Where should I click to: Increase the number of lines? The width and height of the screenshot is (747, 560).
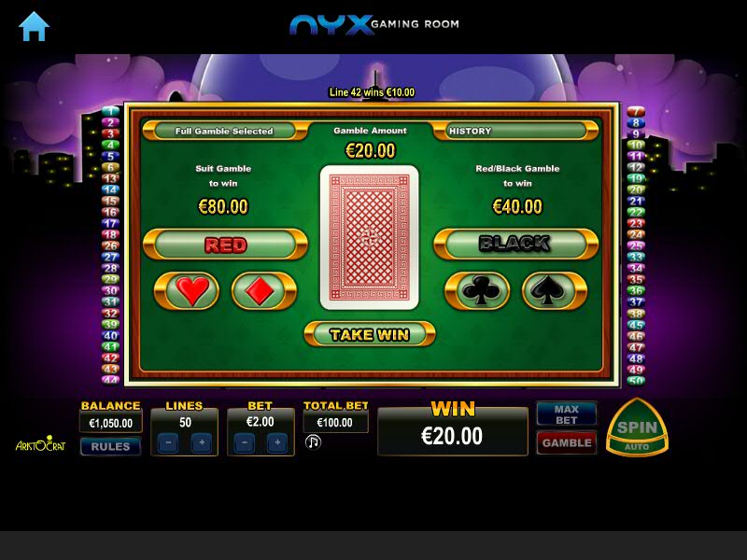(202, 442)
